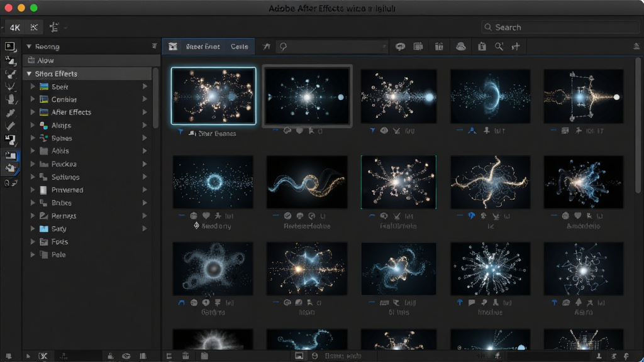Select the diagonal brush tool in left strip
This screenshot has height=362, width=644.
pos(10,126)
